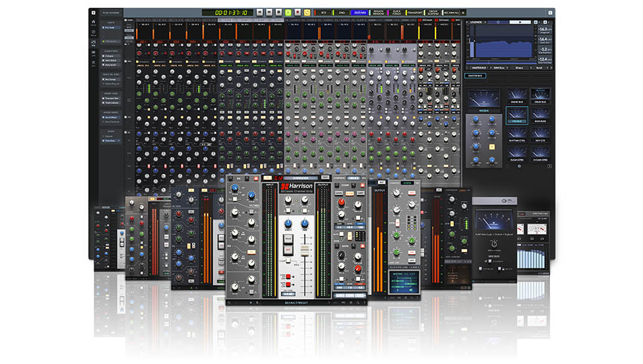
Task: Open the MASTER BUS source dropdown
Action: click(480, 67)
